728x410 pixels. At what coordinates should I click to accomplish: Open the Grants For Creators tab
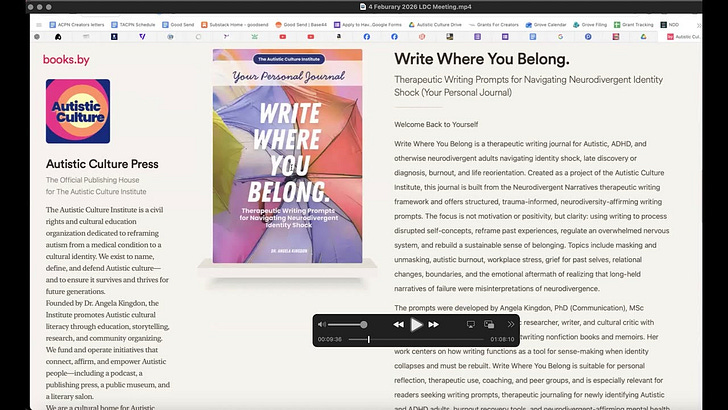point(493,23)
